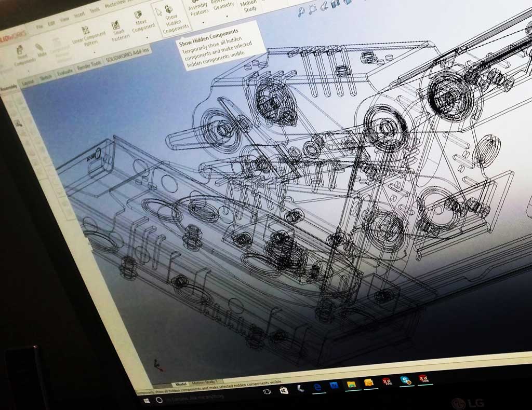Viewport: 532px width, 410px height.
Task: Open the Windows Start menu
Action: click(x=147, y=401)
